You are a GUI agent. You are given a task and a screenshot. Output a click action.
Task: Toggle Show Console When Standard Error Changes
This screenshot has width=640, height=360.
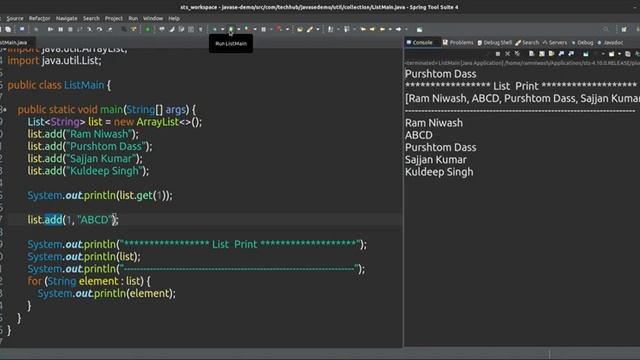571,54
